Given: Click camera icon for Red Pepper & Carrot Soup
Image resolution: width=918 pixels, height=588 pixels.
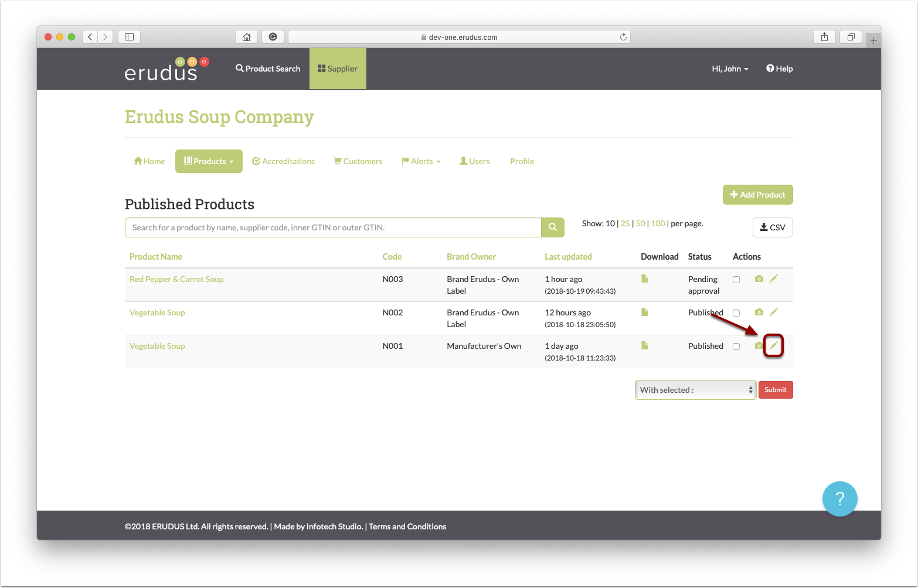Looking at the screenshot, I should (759, 278).
